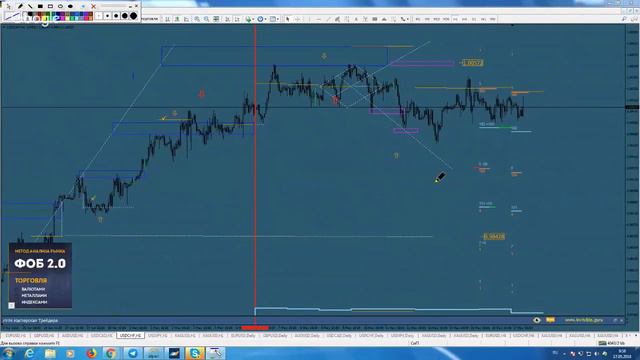Screen dimensions: 640x360
Task: Launch Firefox from the taskbar
Action: [91, 353]
